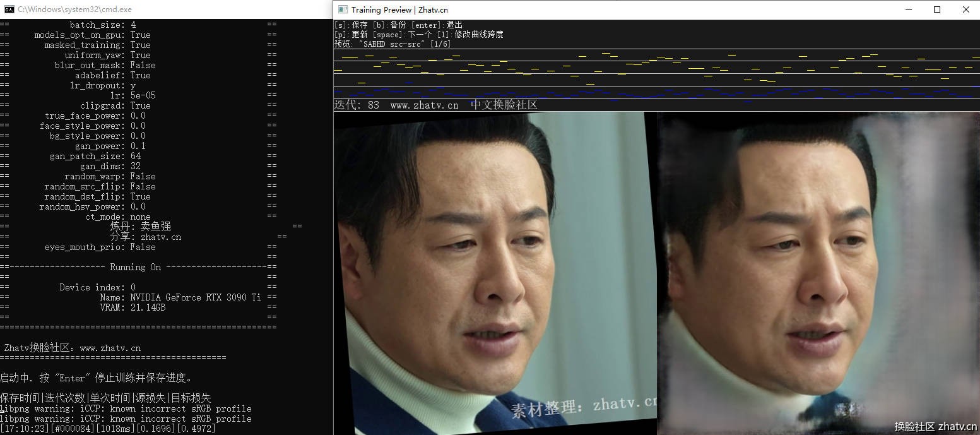Click the loss curve graph in the preview
This screenshot has height=435, width=980.
[x=656, y=73]
